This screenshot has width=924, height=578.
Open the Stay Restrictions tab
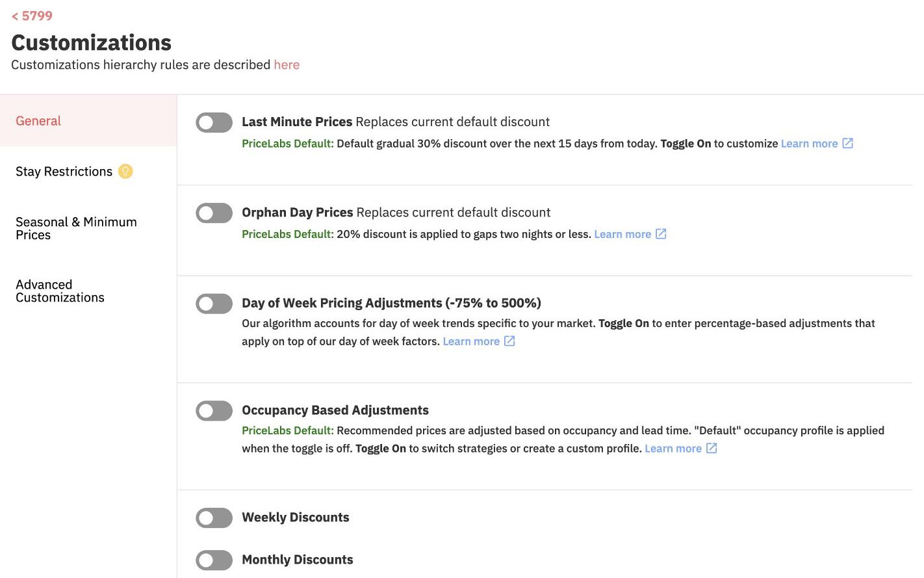[64, 172]
